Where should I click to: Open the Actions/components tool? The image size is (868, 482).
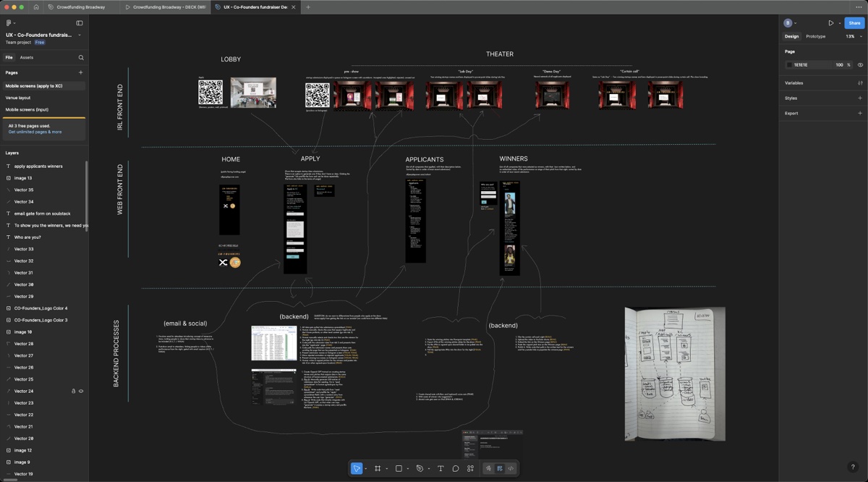pos(470,468)
